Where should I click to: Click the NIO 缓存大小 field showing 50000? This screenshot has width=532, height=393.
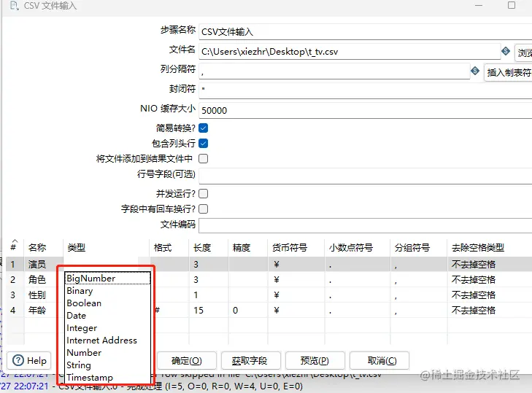click(x=366, y=110)
